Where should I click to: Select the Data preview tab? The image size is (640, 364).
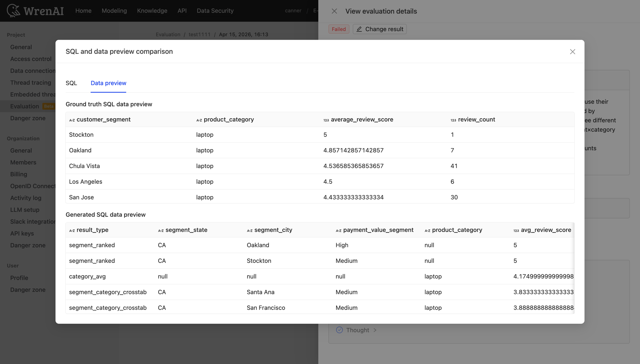(108, 83)
